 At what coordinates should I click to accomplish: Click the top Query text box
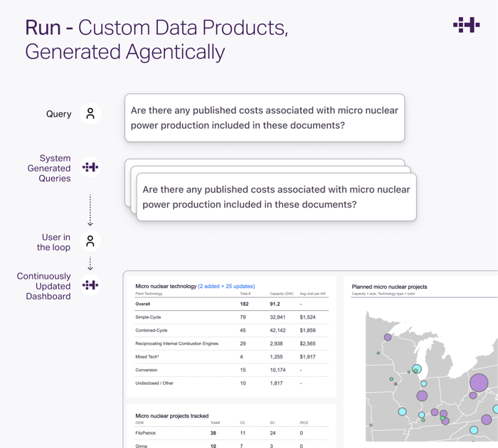pyautogui.click(x=264, y=118)
